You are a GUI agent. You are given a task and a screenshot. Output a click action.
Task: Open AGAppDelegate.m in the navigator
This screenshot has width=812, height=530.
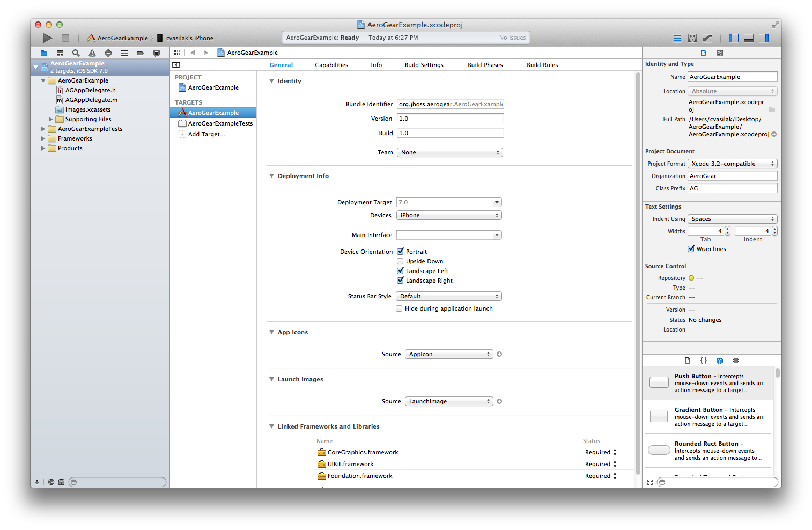(91, 100)
